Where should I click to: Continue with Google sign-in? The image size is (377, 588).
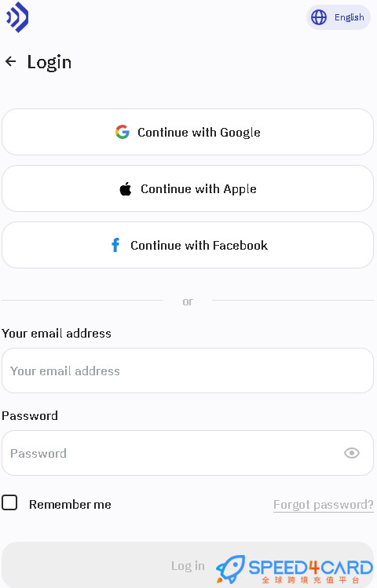click(188, 132)
